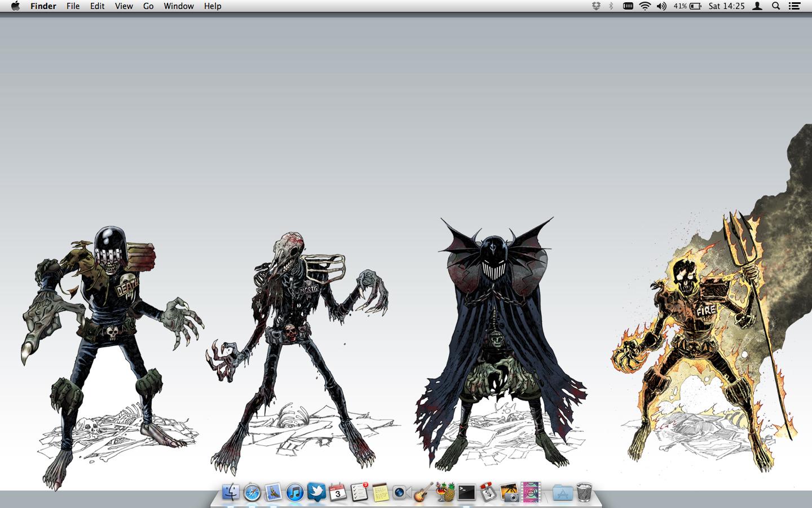Open the Window menu
812x508 pixels.
point(179,6)
